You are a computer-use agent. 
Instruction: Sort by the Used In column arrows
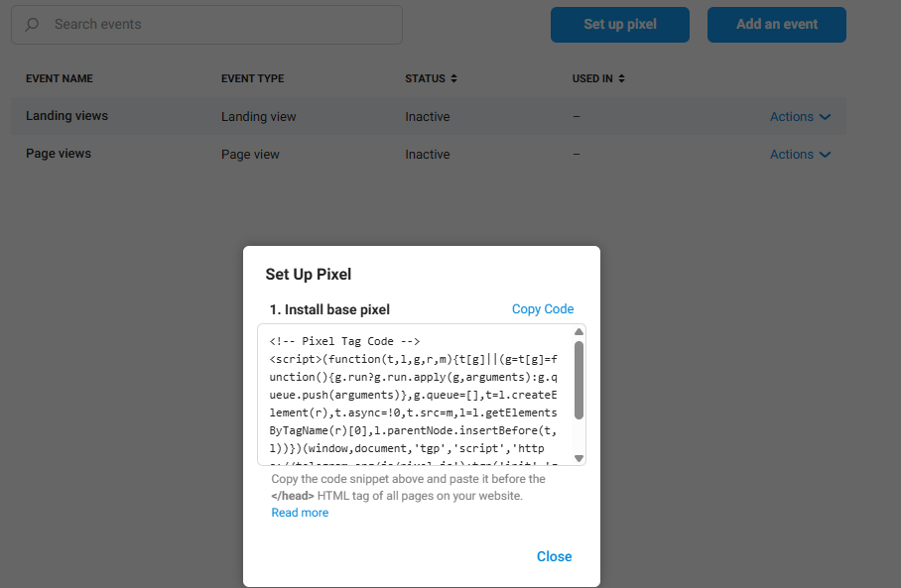[621, 78]
